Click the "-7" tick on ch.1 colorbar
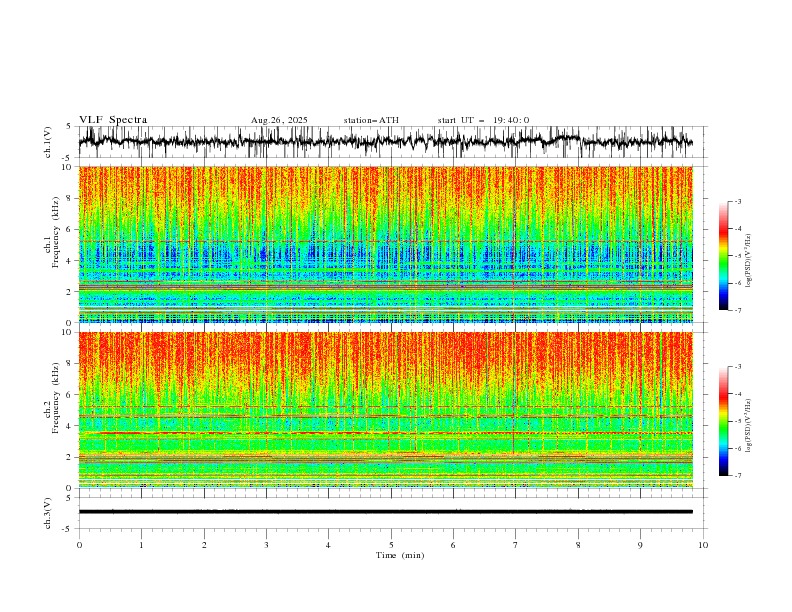Image resolution: width=792 pixels, height=612 pixels. [x=737, y=310]
